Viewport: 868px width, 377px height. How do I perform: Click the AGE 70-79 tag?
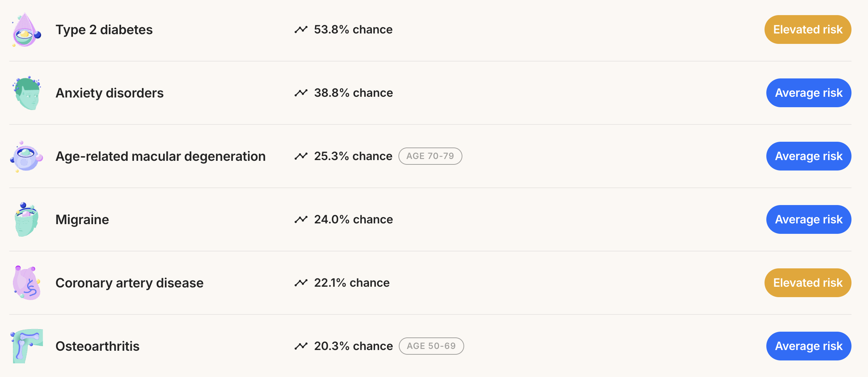click(430, 156)
